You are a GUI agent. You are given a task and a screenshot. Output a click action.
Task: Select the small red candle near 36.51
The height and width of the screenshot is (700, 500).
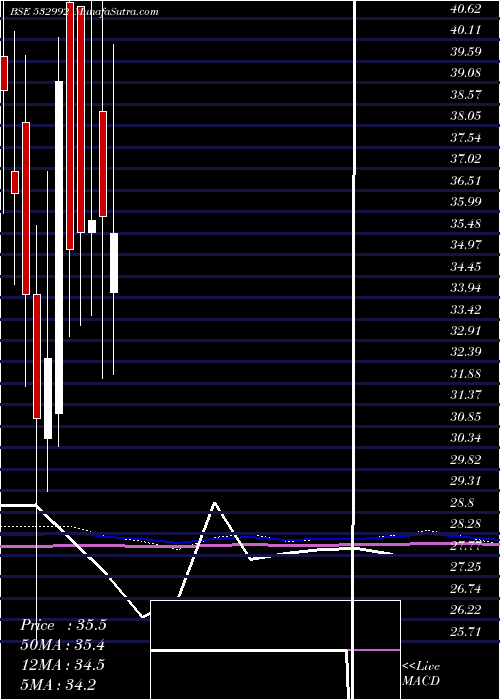(15, 182)
